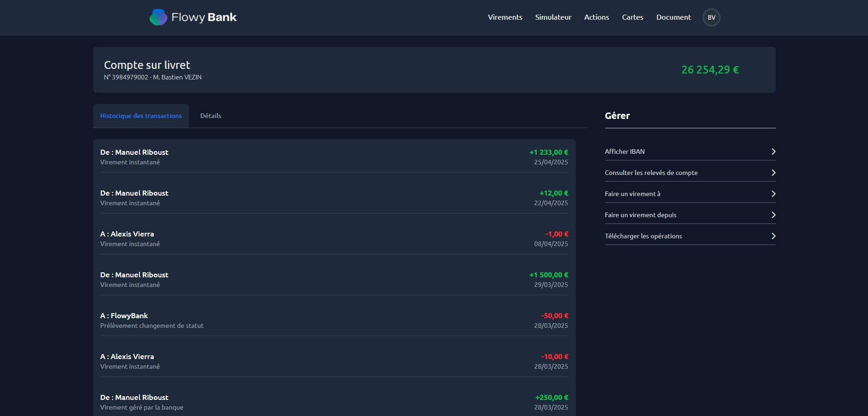Switch to the Détails tab
The width and height of the screenshot is (868, 416).
[211, 116]
